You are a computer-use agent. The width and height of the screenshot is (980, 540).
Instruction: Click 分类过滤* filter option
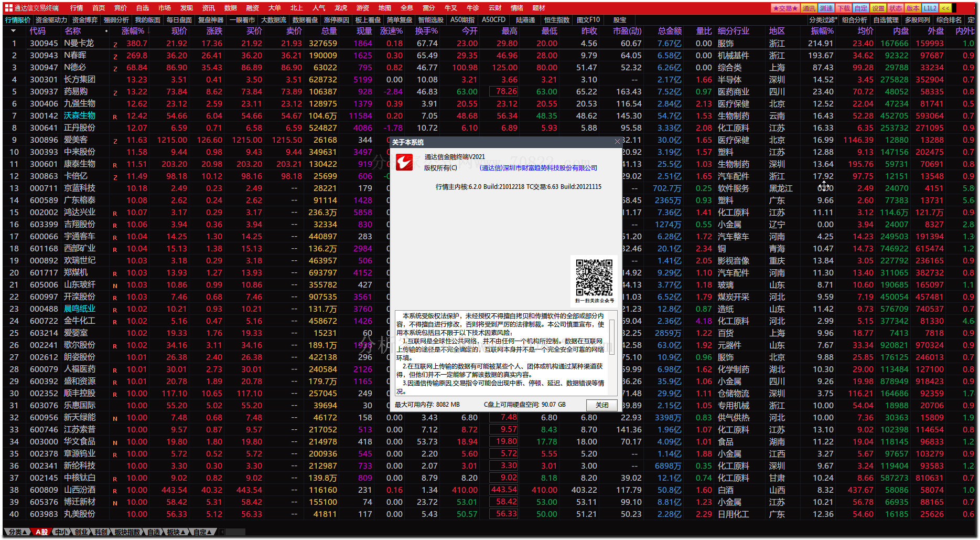coord(823,20)
